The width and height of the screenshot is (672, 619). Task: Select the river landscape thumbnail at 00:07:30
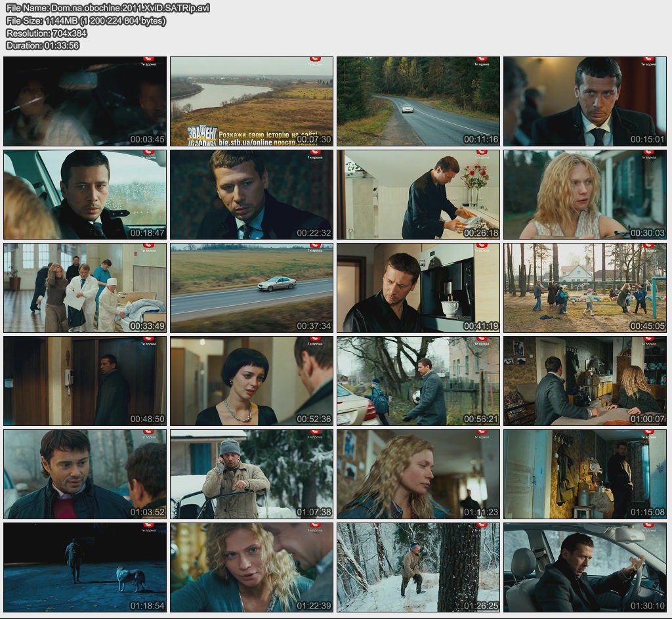pyautogui.click(x=251, y=92)
